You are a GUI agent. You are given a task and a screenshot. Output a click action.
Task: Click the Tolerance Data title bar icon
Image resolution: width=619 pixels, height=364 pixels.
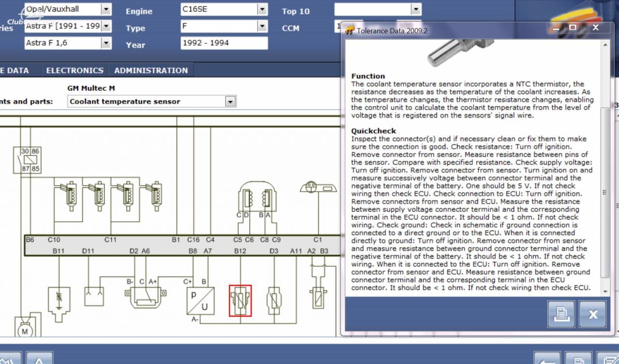(x=350, y=30)
